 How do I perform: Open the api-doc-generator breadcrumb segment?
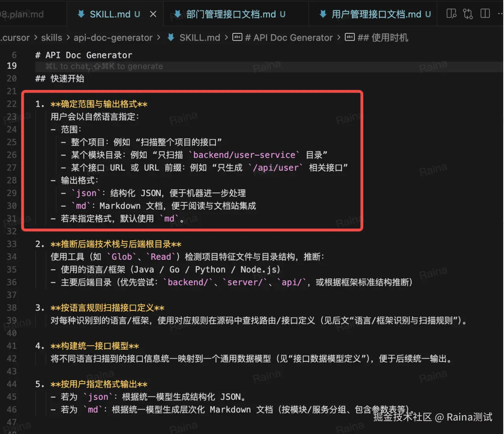[113, 37]
